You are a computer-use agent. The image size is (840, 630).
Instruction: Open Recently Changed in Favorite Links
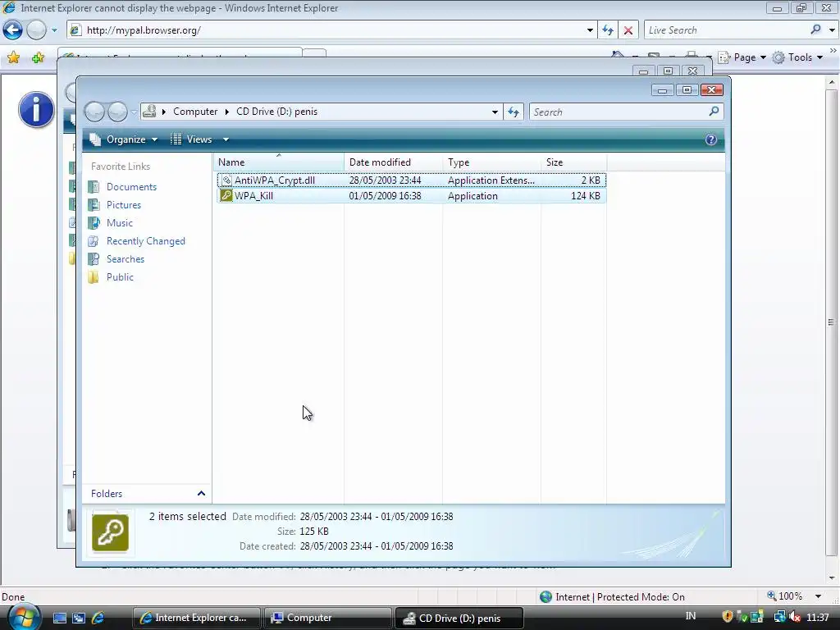[145, 241]
